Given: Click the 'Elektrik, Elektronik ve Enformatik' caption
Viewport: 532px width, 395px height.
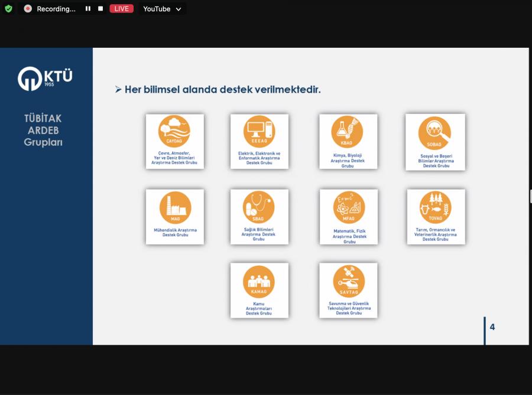Looking at the screenshot, I should (x=259, y=158).
